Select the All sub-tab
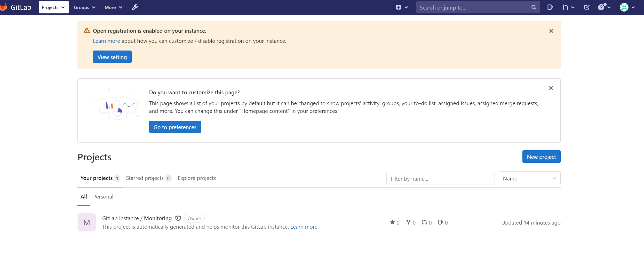 [84, 197]
